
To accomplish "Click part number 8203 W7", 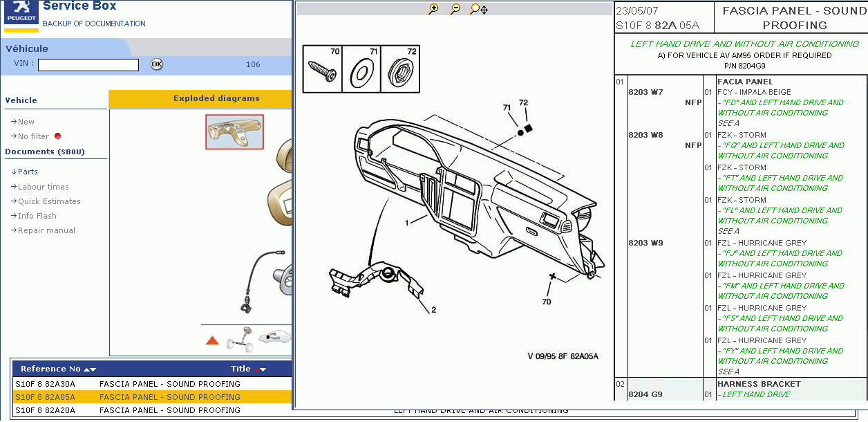I will (645, 92).
